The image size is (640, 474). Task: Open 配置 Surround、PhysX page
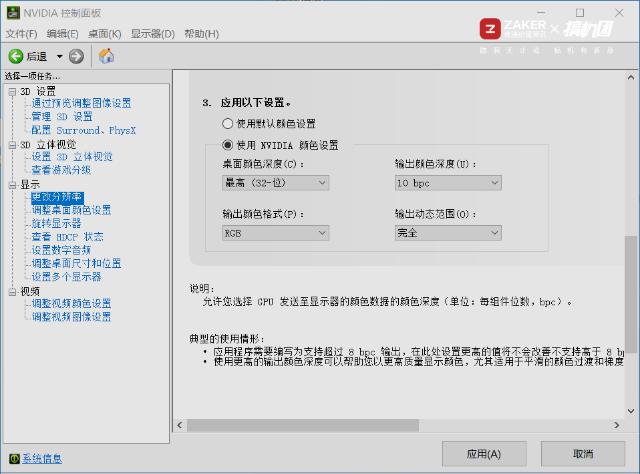(x=84, y=130)
